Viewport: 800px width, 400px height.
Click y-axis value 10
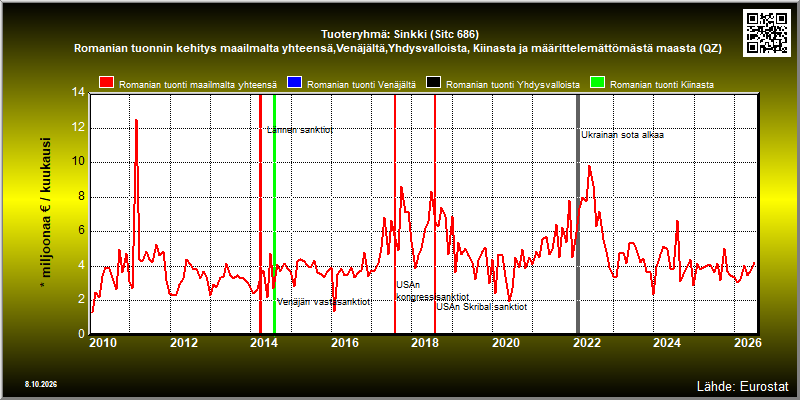(78, 162)
